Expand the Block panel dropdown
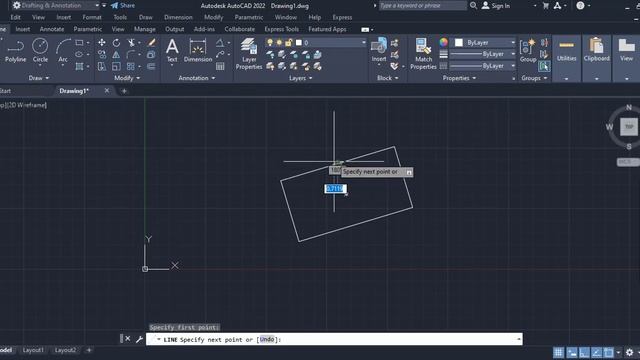 (x=387, y=78)
